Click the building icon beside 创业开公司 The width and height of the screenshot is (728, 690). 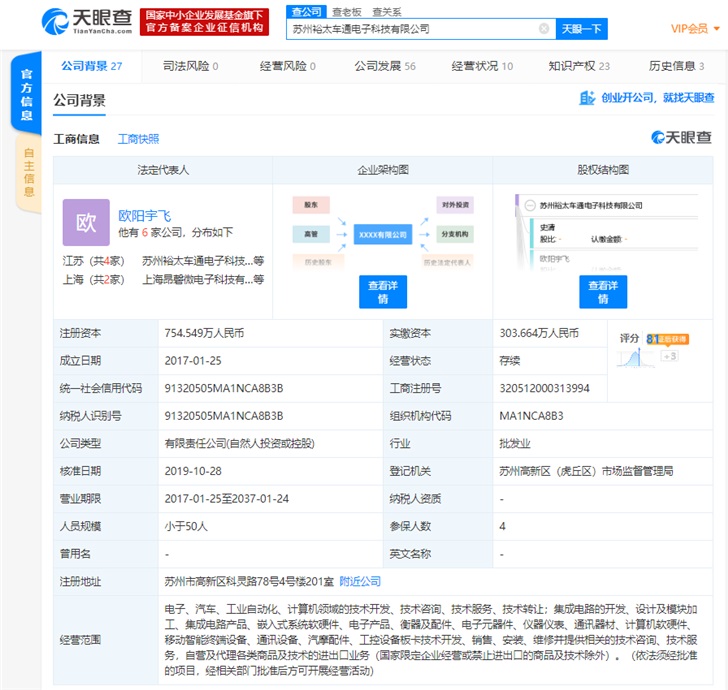click(x=587, y=98)
